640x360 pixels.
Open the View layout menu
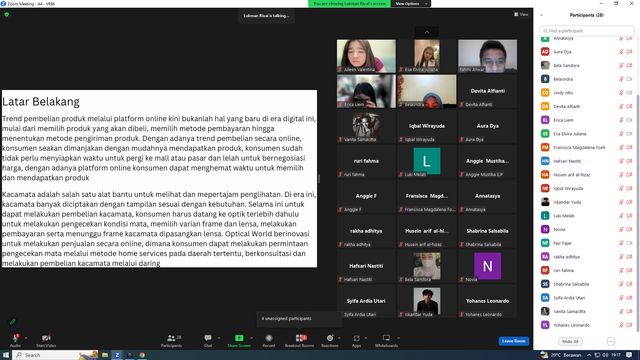click(x=521, y=14)
